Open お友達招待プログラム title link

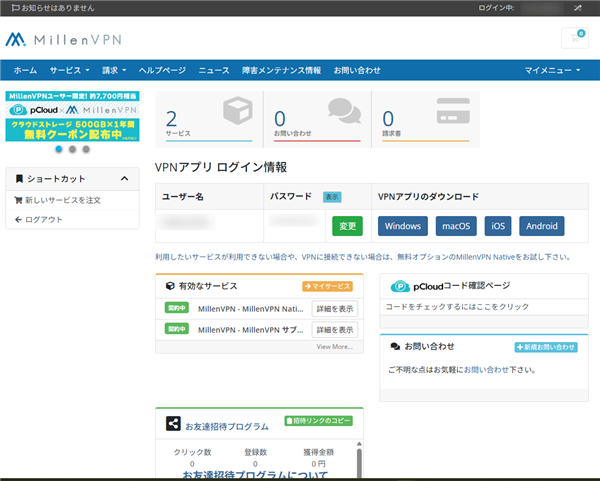click(227, 426)
